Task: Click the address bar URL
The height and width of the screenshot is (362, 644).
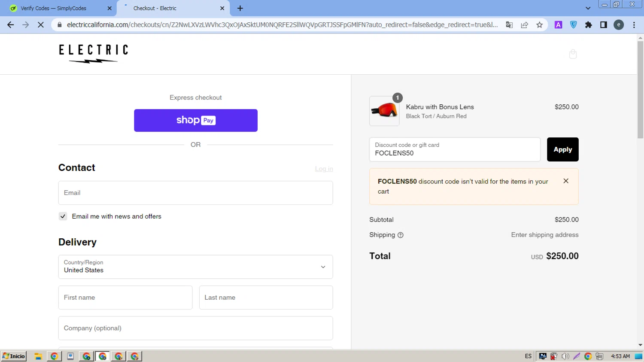Action: pyautogui.click(x=282, y=25)
